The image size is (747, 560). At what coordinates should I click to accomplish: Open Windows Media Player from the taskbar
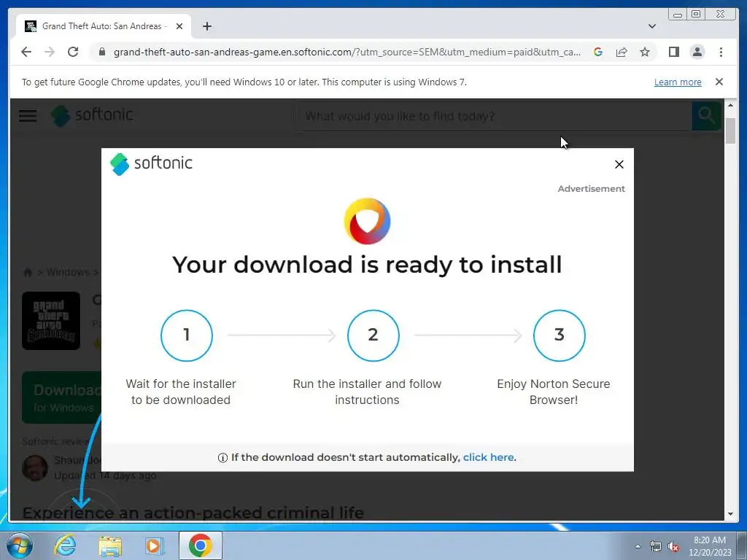coord(154,545)
